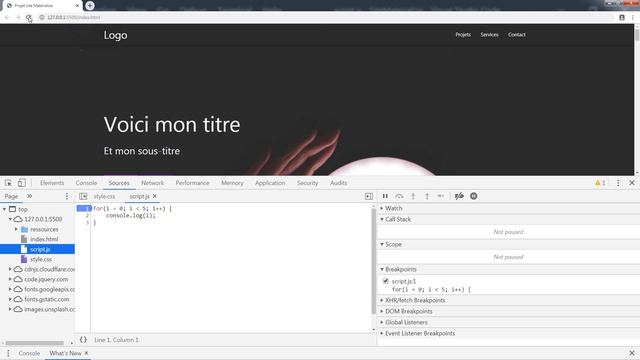Select the Page navigator tab
The image size is (640, 360).
coord(11,196)
